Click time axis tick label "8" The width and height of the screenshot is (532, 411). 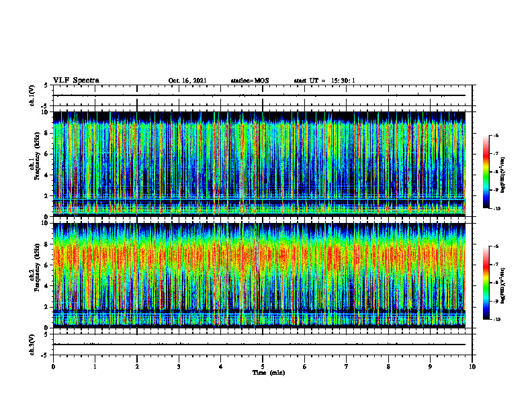click(388, 367)
